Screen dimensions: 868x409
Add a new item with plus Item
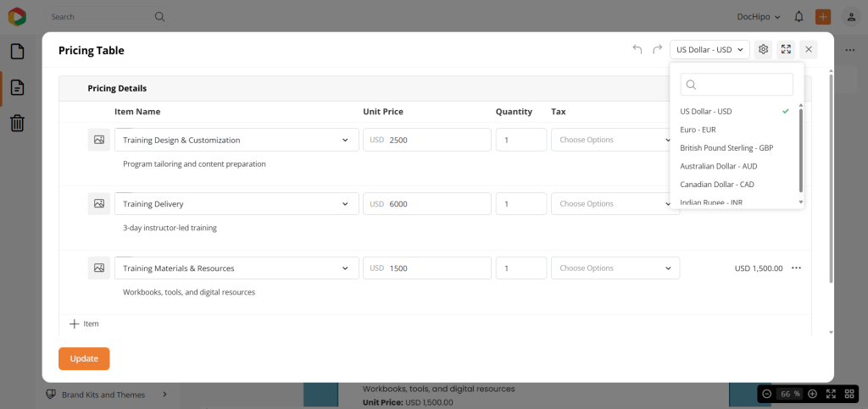pos(84,323)
